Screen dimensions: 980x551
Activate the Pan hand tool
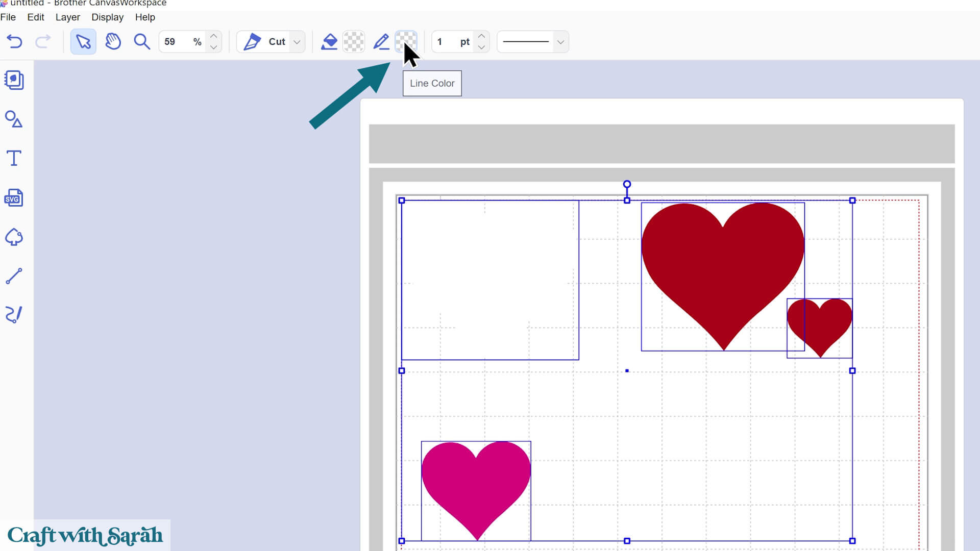point(113,42)
